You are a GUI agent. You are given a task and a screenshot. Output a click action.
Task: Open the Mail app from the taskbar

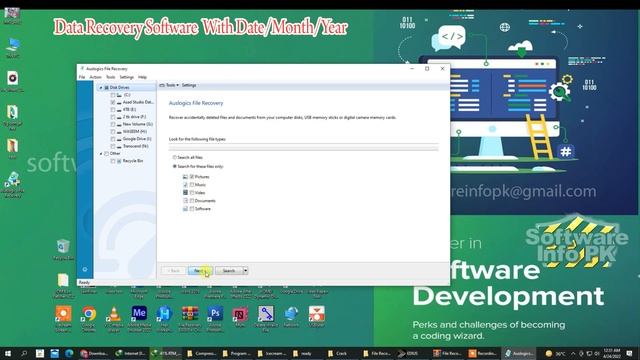click(54, 353)
